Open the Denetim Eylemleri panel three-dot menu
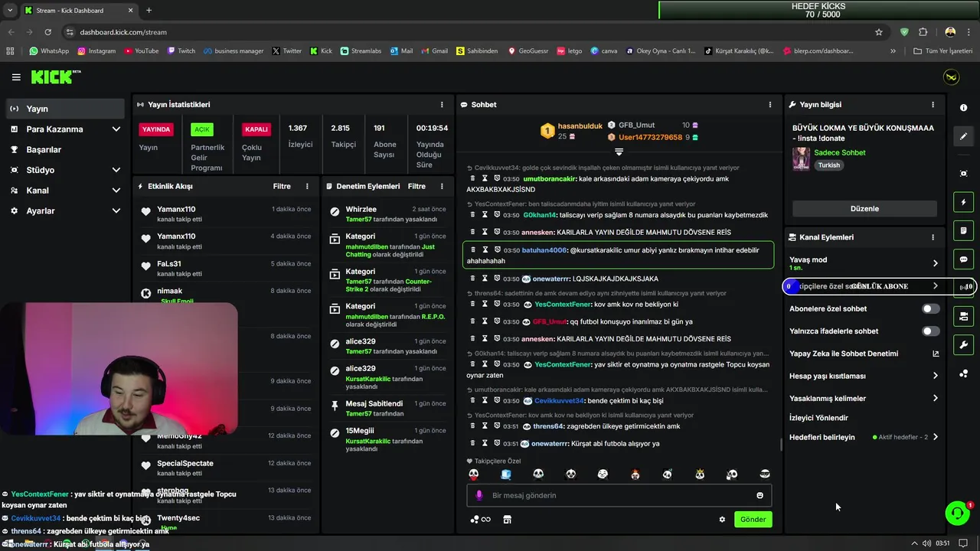 point(441,186)
